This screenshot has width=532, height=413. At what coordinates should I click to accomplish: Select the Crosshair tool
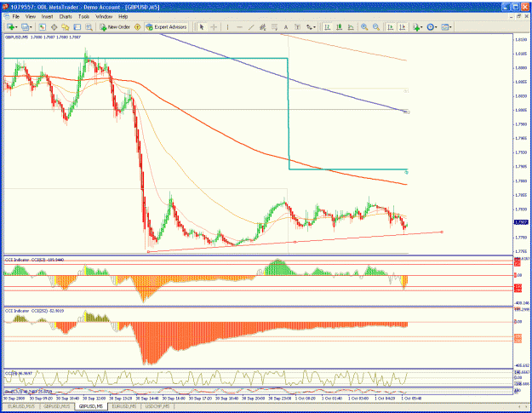pos(214,27)
